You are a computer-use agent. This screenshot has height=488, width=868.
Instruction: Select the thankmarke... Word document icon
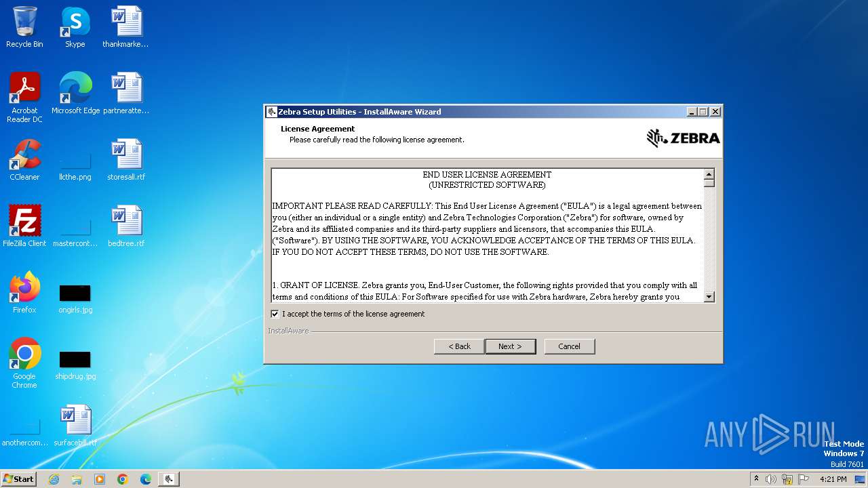(126, 27)
